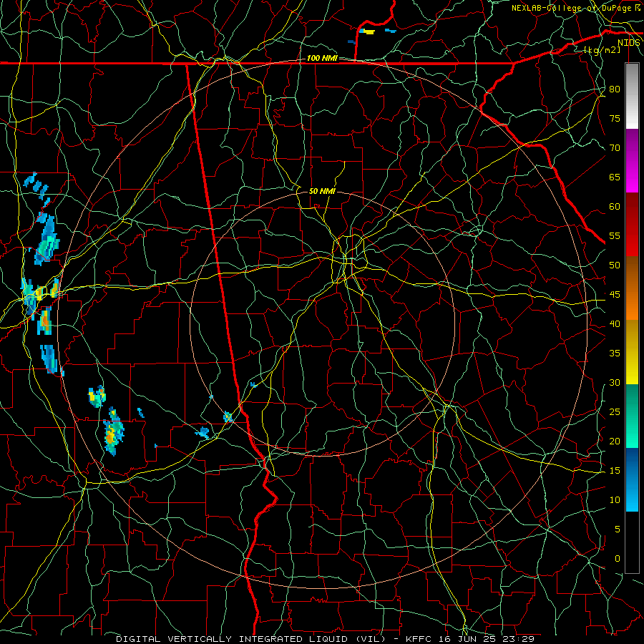Click the 45 value on the scale
The width and height of the screenshot is (644, 644).
[x=615, y=295]
